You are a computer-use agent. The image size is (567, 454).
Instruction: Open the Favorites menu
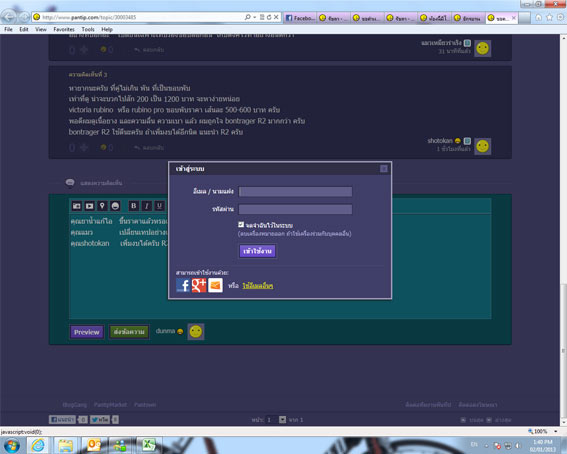click(64, 29)
